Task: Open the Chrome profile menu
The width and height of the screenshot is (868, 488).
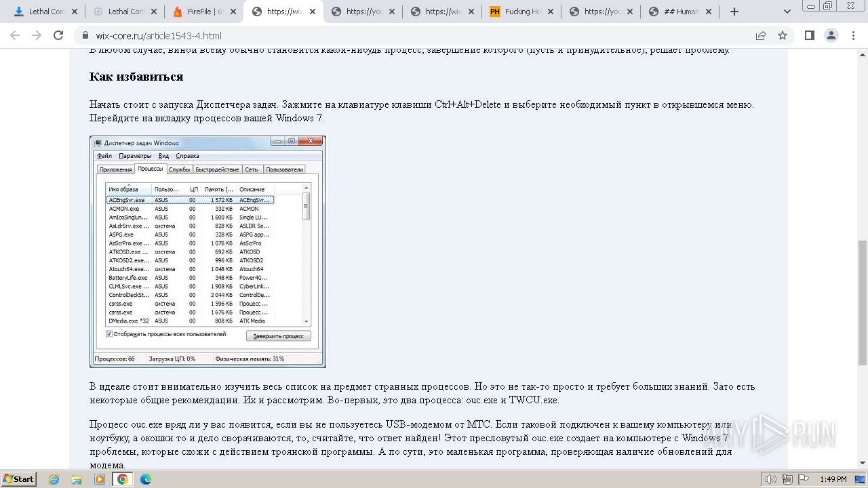Action: (831, 36)
